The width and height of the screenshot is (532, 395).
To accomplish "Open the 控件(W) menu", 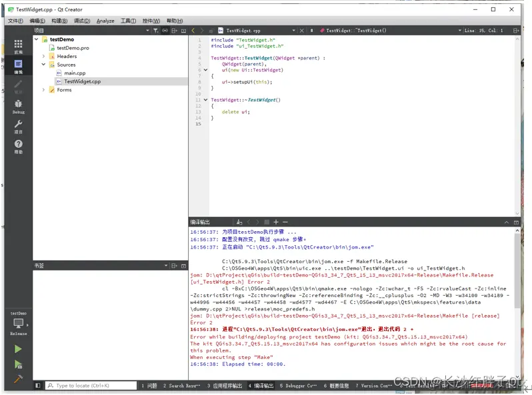I will point(151,21).
